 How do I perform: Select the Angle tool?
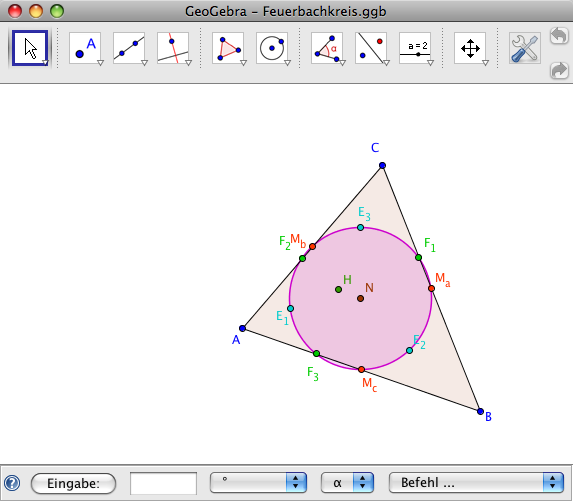[x=327, y=48]
